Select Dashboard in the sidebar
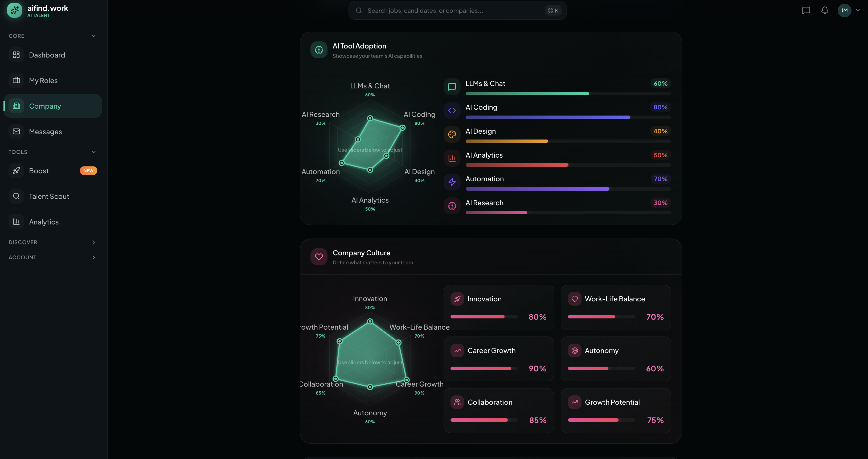Screen dimensions: 868x459 pyautogui.click(x=47, y=55)
